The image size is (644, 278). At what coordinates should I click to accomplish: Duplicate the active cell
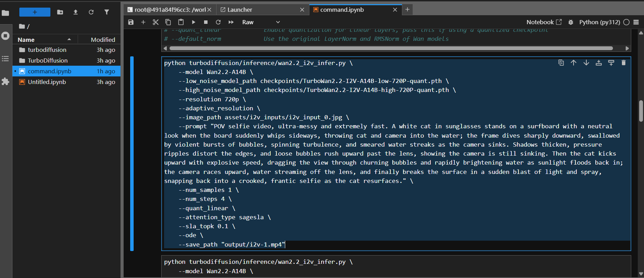coord(561,63)
